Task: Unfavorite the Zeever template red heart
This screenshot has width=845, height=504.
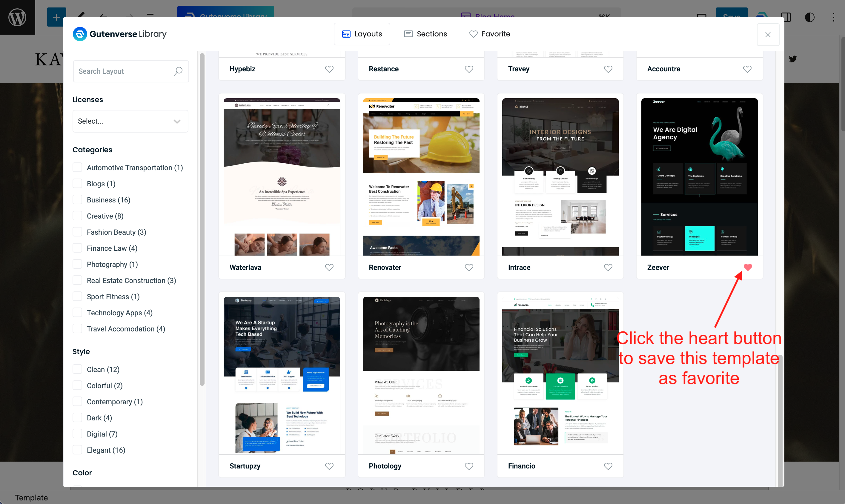Action: point(748,267)
